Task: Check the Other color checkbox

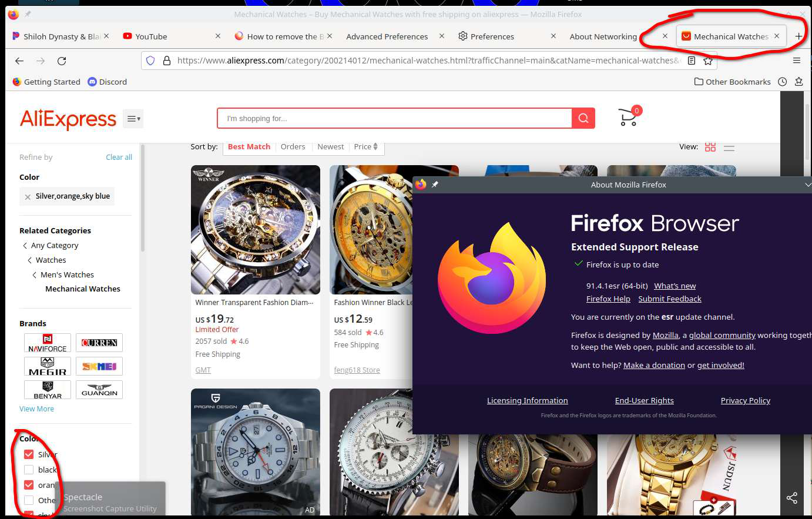Action: click(29, 500)
